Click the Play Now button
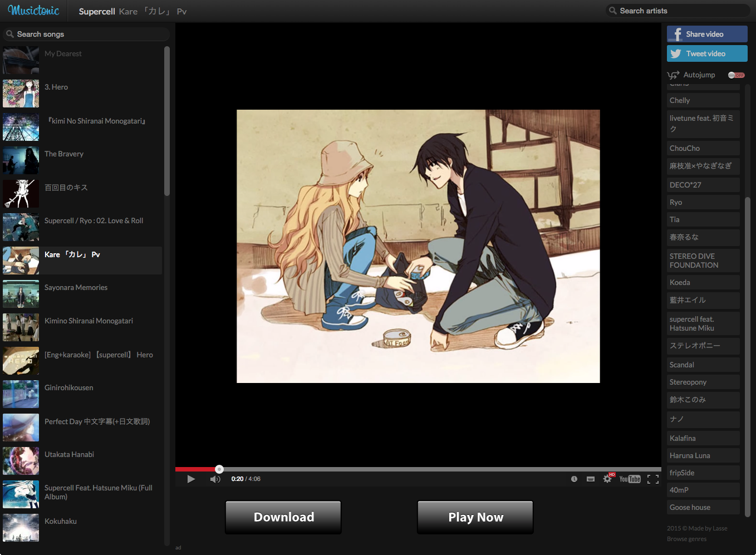The image size is (756, 555). 475,517
